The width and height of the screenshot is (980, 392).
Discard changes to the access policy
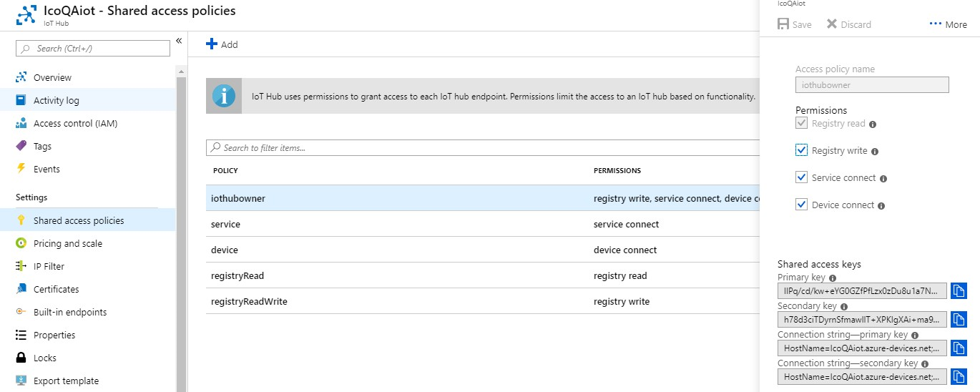coord(849,24)
